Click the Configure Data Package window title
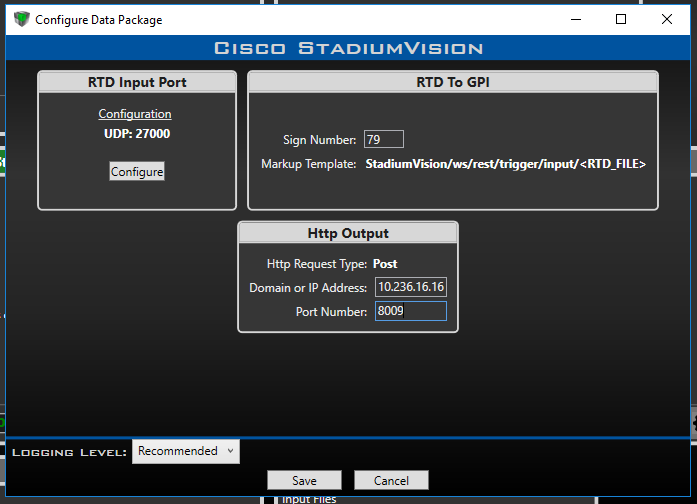The height and width of the screenshot is (504, 697). click(x=99, y=20)
